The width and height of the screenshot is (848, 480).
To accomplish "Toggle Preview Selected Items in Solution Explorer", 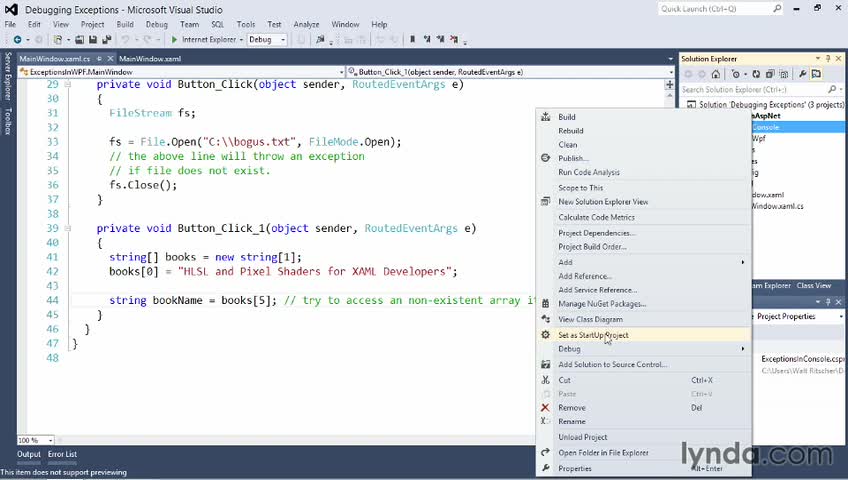I will tap(817, 73).
